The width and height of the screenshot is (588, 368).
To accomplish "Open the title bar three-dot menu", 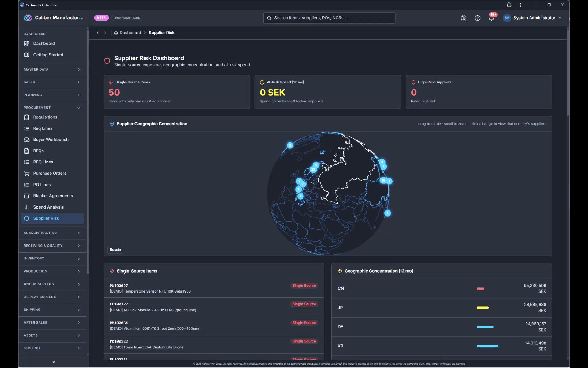I will (x=521, y=5).
